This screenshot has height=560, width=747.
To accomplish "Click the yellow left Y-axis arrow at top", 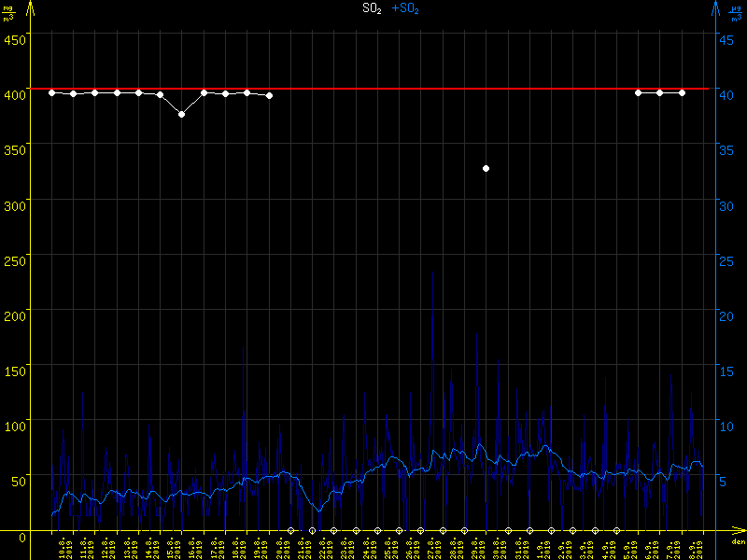I will pos(30,7).
